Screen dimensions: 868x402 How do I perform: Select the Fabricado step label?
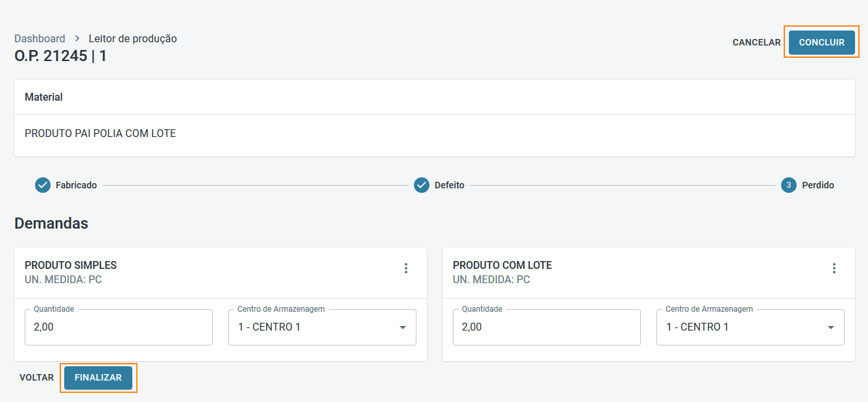[77, 185]
